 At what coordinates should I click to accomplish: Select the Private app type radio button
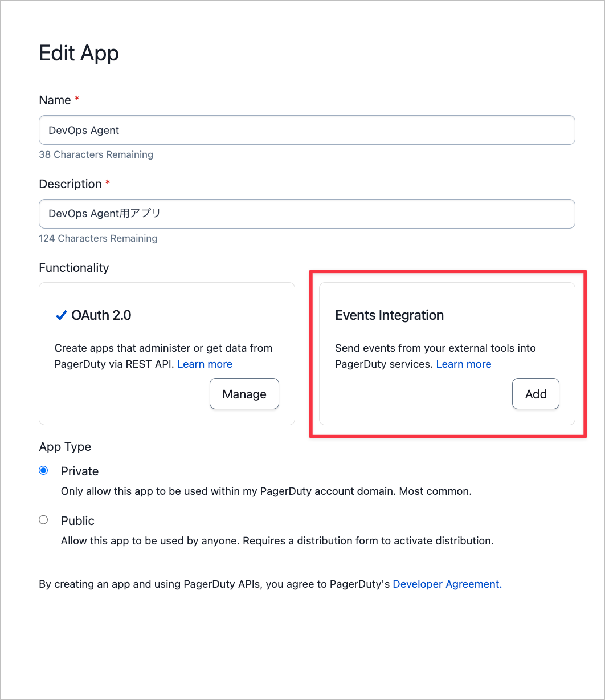(x=43, y=471)
